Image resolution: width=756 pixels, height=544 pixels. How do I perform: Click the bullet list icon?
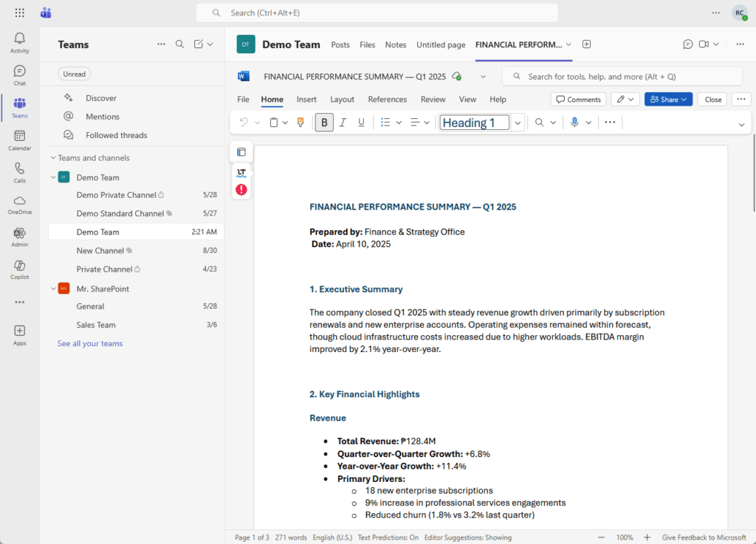(385, 123)
